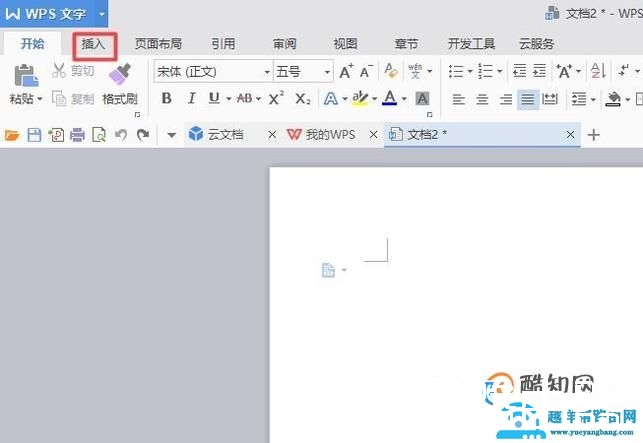Click the bulleted list icon
Screen dimensions: 643x443
coord(456,71)
